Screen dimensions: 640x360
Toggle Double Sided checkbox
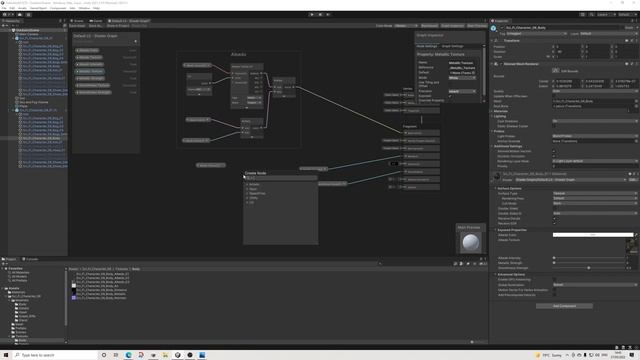coord(554,209)
